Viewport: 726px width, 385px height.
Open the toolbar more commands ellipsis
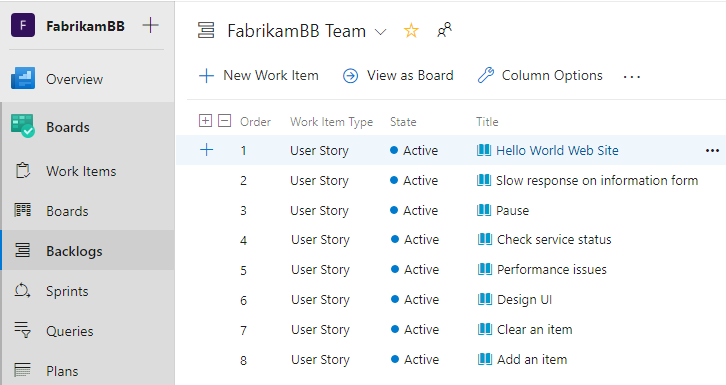(x=632, y=77)
